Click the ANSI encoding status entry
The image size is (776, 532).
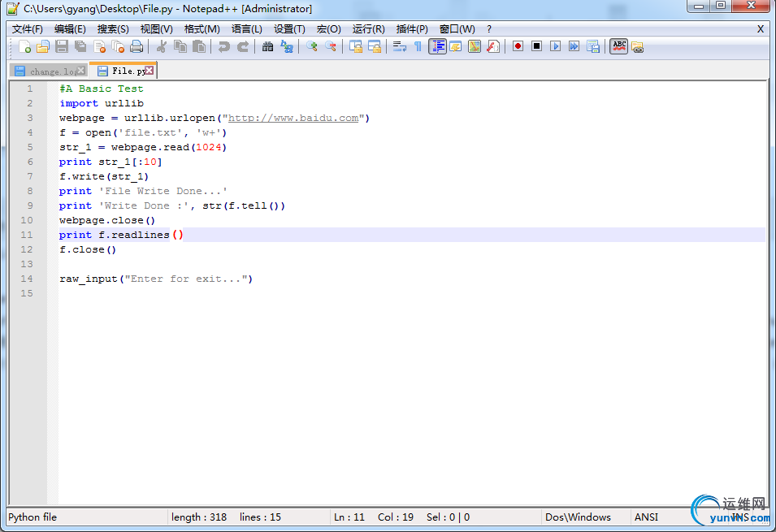[646, 517]
